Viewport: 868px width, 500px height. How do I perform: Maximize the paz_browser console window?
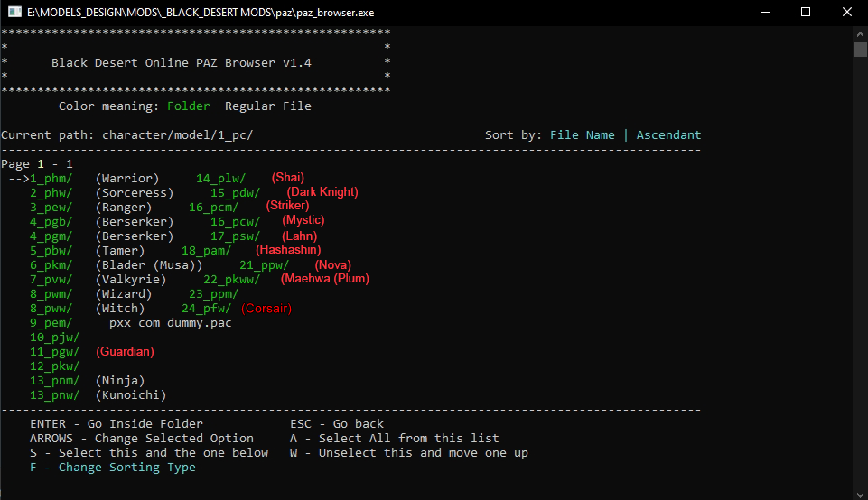(x=806, y=13)
